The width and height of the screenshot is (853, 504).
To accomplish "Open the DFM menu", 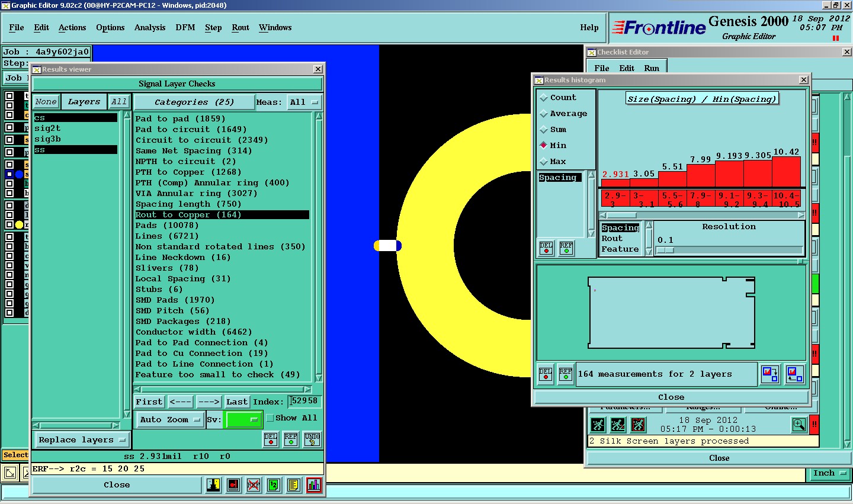I will tap(185, 28).
